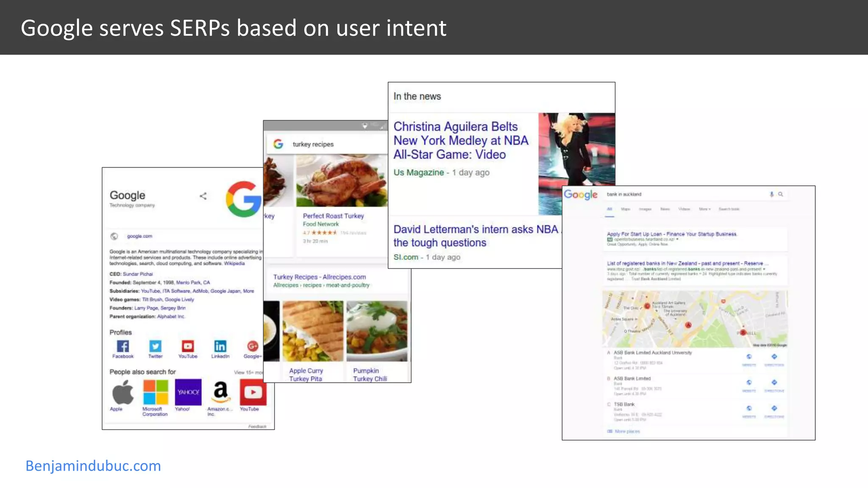Click the Sundar Pichai CEO link
This screenshot has height=488, width=868.
138,274
